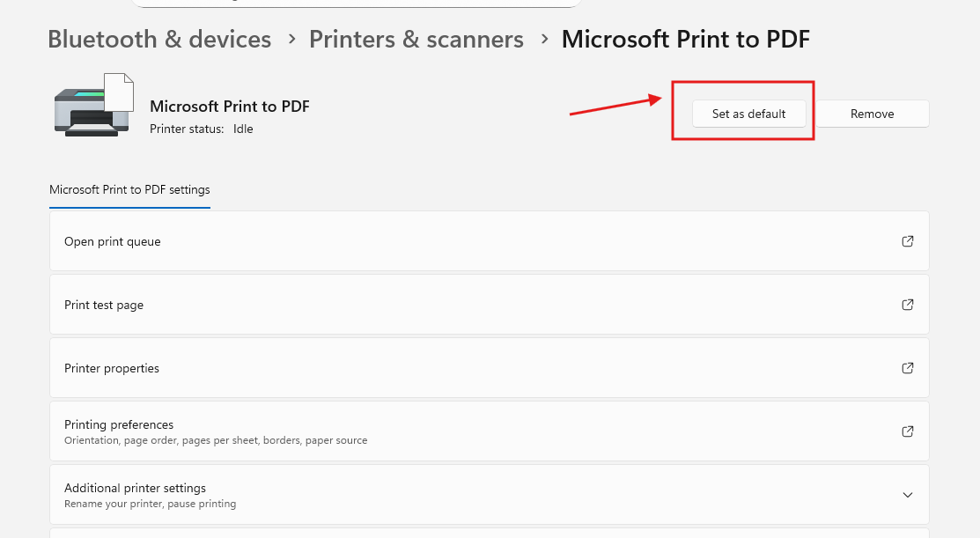Click the Printer properties external-link icon
This screenshot has height=538, width=980.
click(x=908, y=368)
